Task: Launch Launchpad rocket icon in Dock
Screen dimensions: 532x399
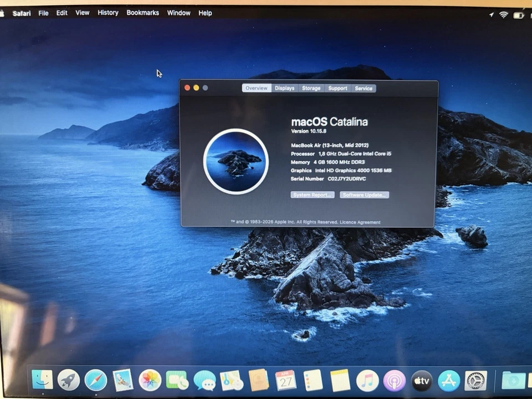Action: coord(69,380)
